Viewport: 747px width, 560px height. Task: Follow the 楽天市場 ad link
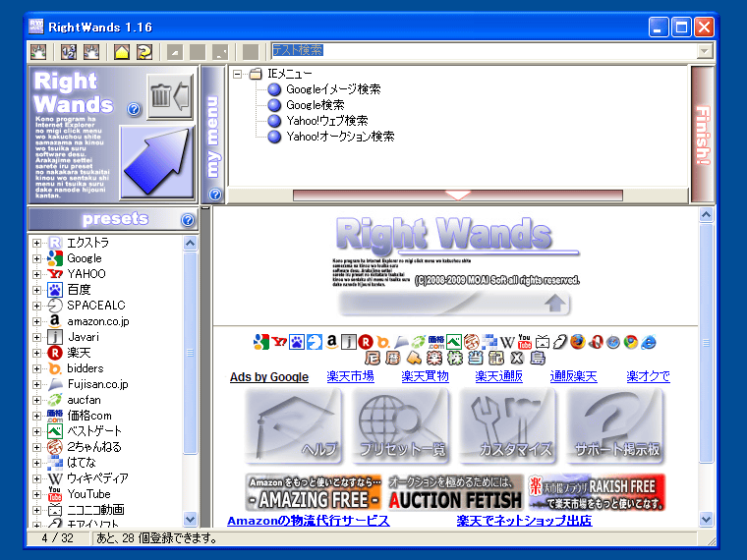point(350,376)
